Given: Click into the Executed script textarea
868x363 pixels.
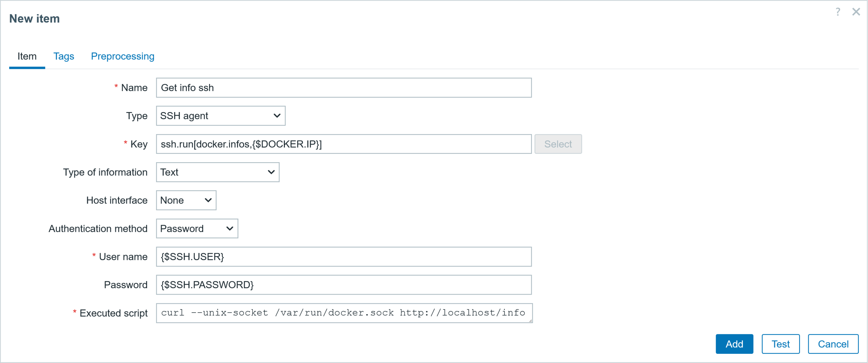Looking at the screenshot, I should (x=343, y=313).
